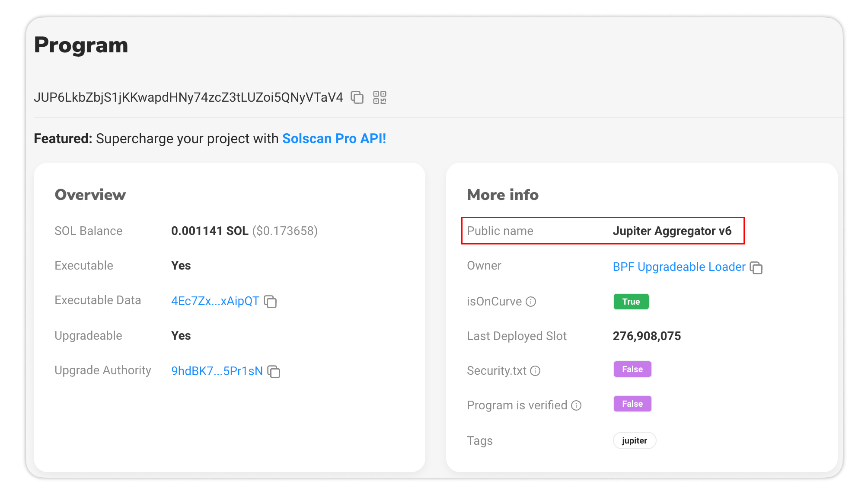Select the program address JUP6LkbZbjS1jKKwapdHNy74zcZ3tLUZoi5QNyVTaV4
This screenshot has width=868, height=495.
pos(188,97)
